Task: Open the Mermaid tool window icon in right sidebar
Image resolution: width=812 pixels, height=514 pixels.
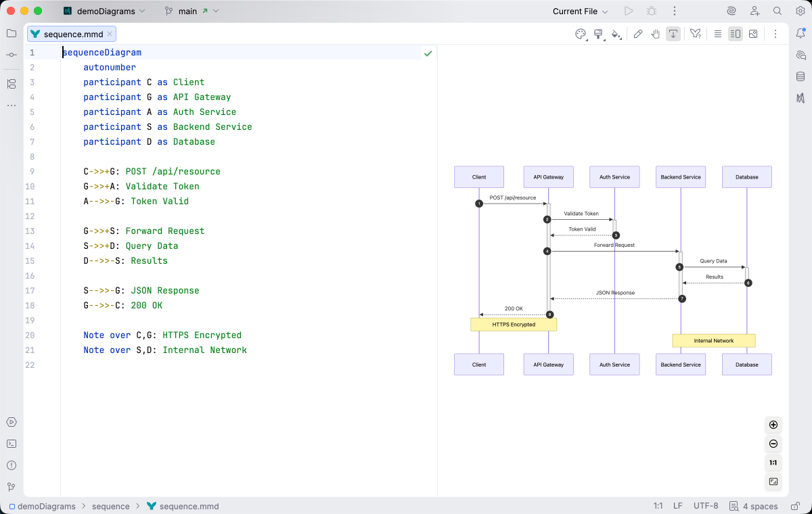Action: click(800, 98)
